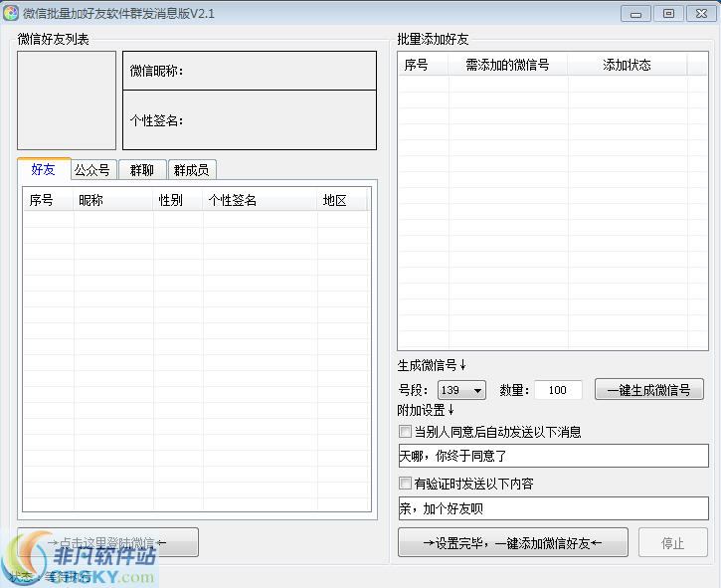The height and width of the screenshot is (588, 721).
Task: Click the 添加状态 column header
Action: [628, 65]
